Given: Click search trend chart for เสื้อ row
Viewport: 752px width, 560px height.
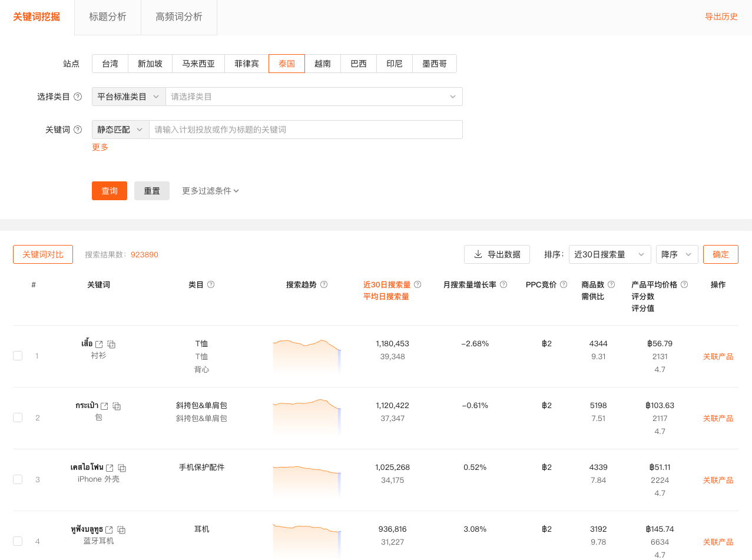Looking at the screenshot, I should (306, 354).
